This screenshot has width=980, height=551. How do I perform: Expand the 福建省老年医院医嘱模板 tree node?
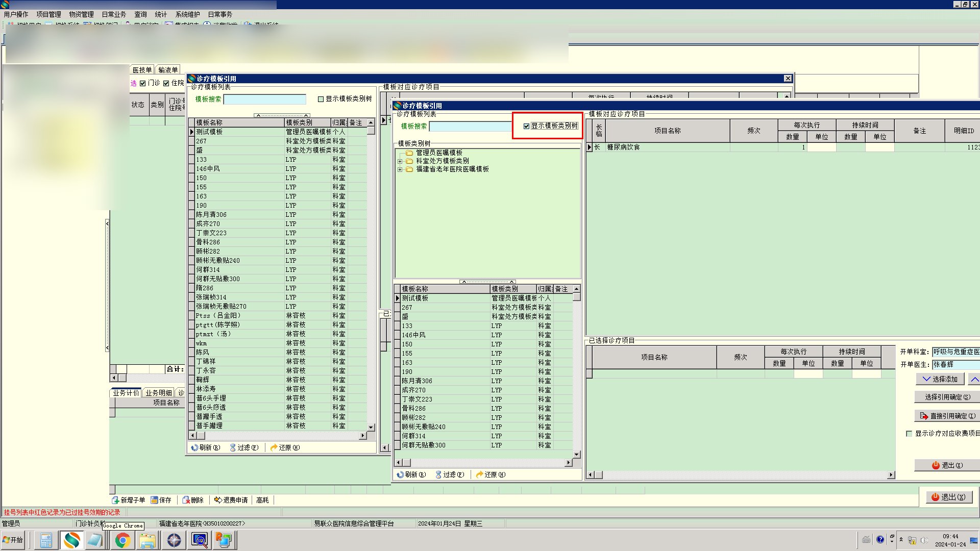pos(400,169)
